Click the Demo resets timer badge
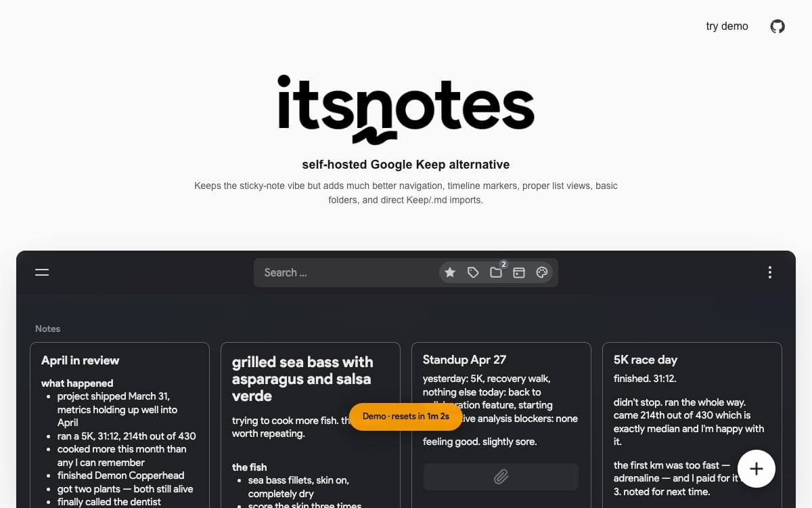812x508 pixels. point(406,417)
